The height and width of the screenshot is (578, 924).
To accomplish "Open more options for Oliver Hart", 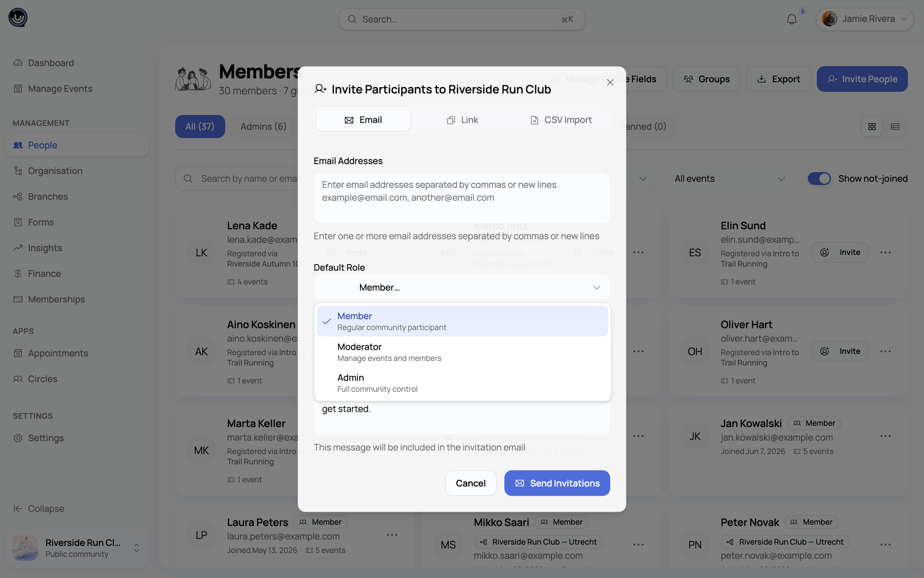I will click(x=885, y=351).
